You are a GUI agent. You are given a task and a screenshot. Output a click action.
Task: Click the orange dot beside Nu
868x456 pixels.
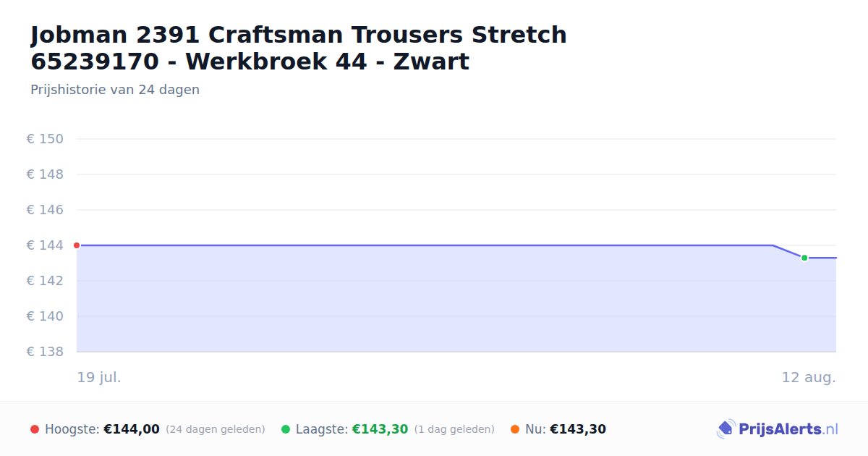click(x=515, y=429)
